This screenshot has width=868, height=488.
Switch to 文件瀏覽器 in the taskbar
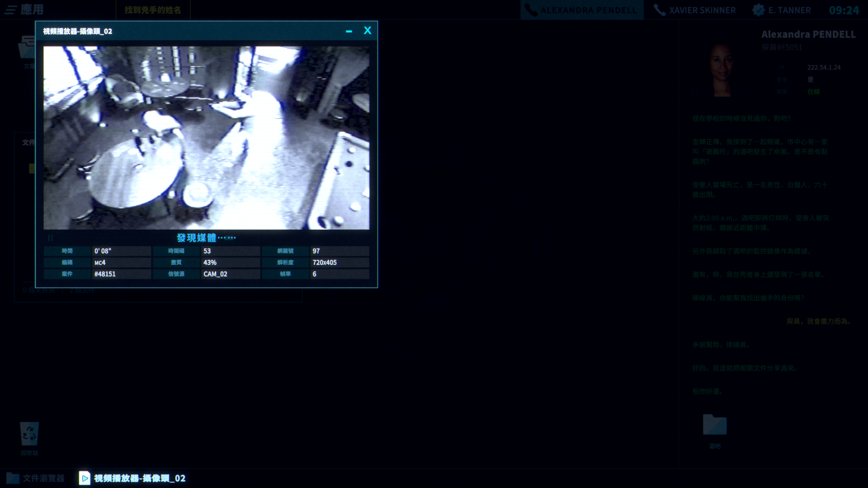coord(36,478)
